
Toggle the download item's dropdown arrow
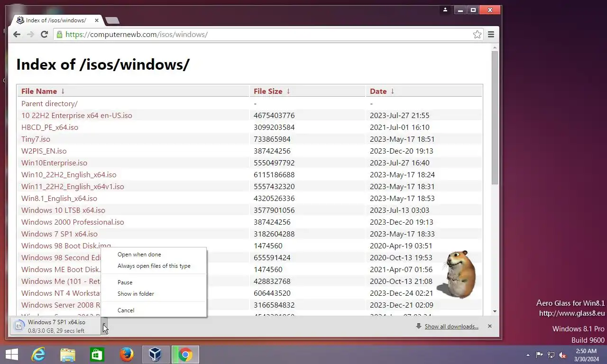point(104,326)
